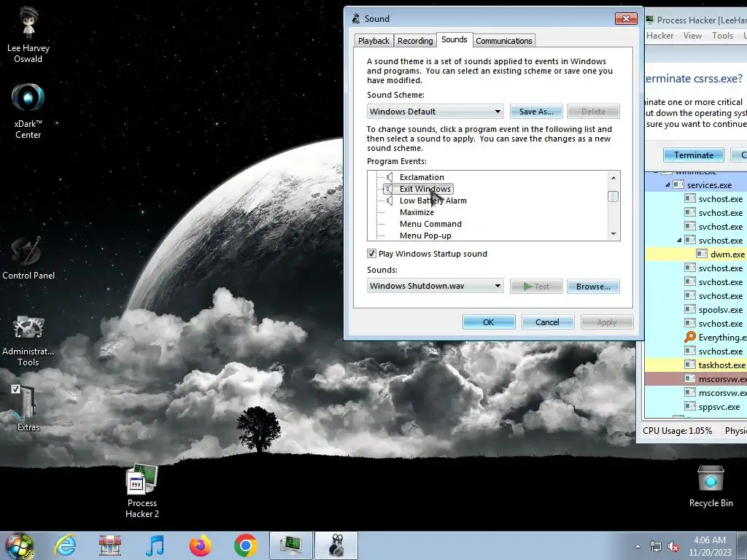
Task: Click the Windows Start orb
Action: (x=20, y=545)
